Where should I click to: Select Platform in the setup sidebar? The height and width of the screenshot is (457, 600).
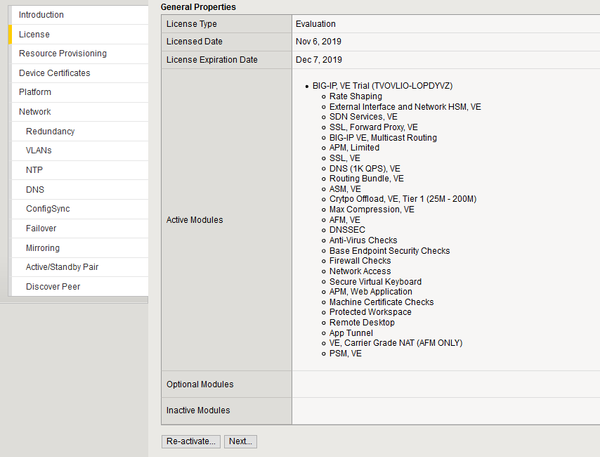[35, 92]
